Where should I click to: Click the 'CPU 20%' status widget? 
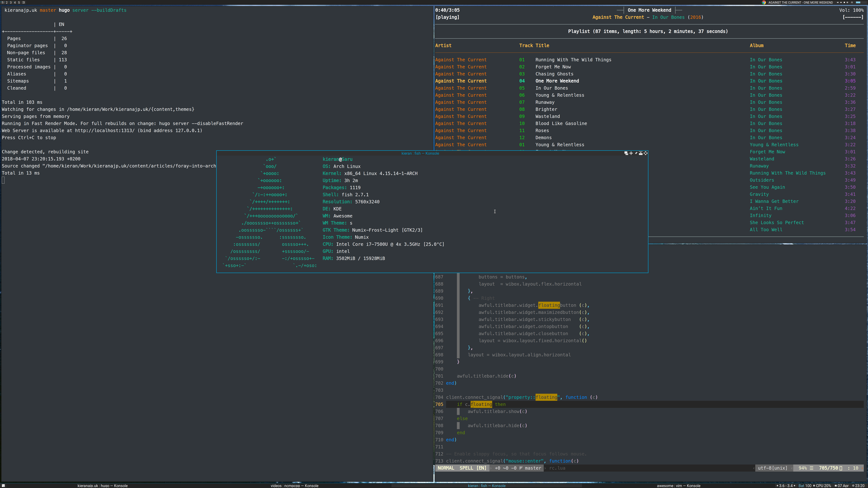click(x=822, y=486)
